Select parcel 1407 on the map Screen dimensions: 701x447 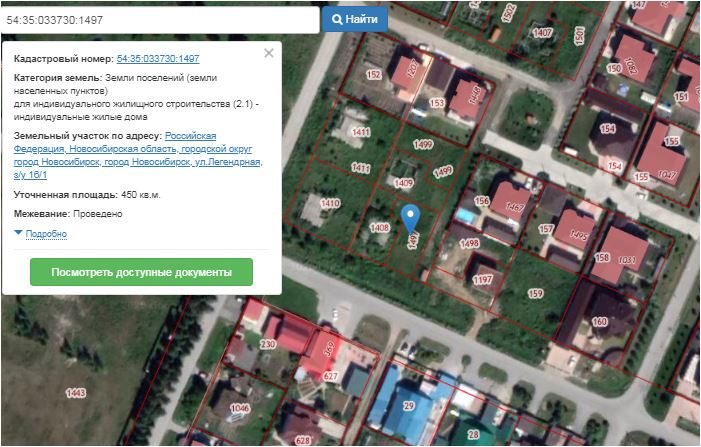(542, 33)
